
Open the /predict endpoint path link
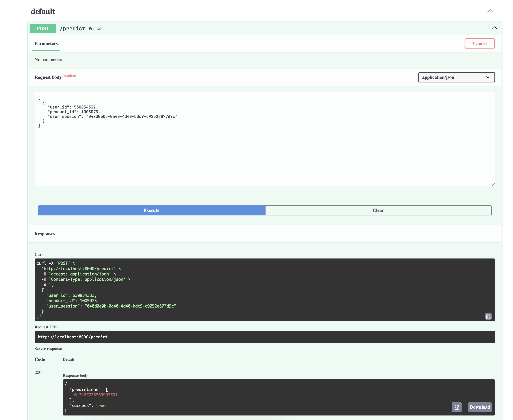coord(73,29)
